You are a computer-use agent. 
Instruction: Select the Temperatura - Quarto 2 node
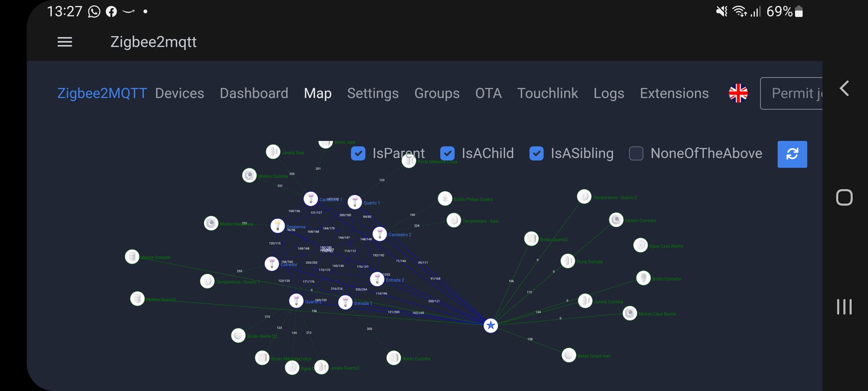(x=584, y=197)
